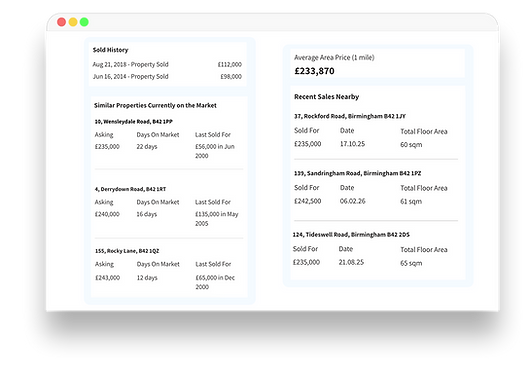Click the 16 days on market value
The height and width of the screenshot is (368, 529).
point(147,214)
